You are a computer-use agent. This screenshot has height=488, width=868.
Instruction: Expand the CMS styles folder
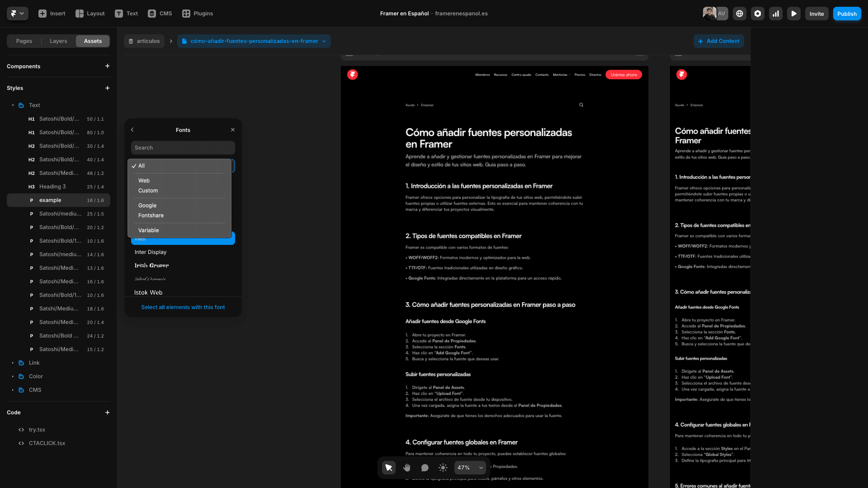tap(13, 390)
